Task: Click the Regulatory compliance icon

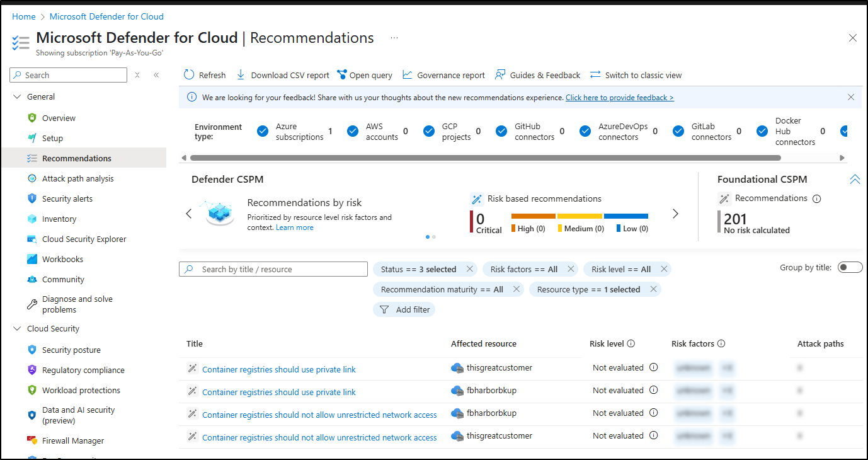Action: [x=32, y=370]
